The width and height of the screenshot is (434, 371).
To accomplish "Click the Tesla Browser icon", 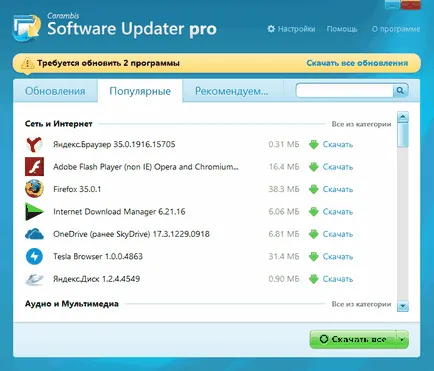I will 34,256.
